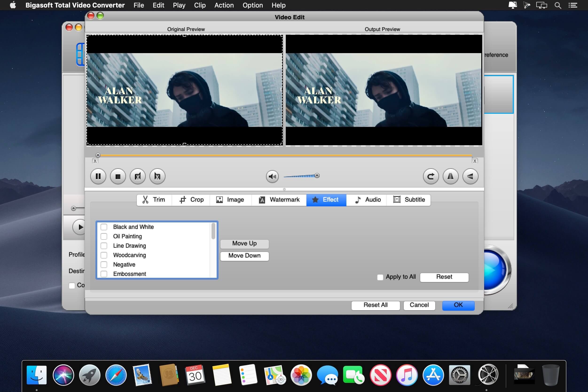Set trim end point marker icon
Viewport: 588px width, 392px height.
pyautogui.click(x=157, y=176)
